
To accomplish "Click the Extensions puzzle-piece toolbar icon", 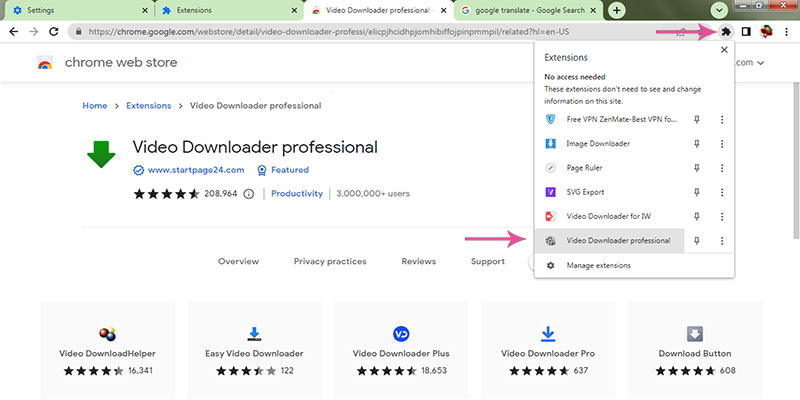I will click(725, 32).
